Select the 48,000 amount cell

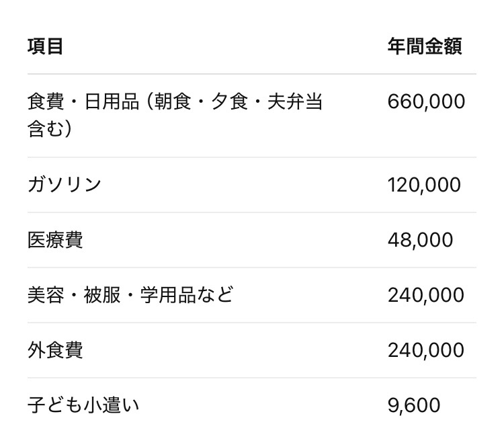coord(420,240)
